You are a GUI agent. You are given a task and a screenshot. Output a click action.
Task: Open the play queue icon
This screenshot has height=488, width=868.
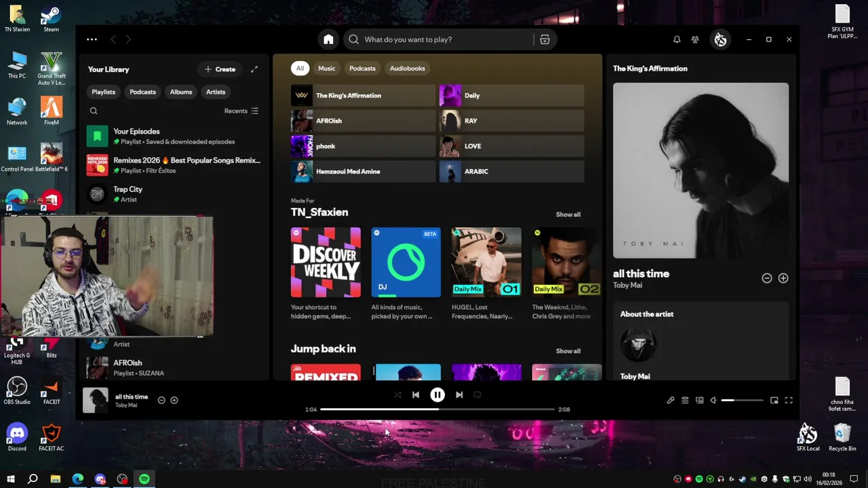pos(685,401)
